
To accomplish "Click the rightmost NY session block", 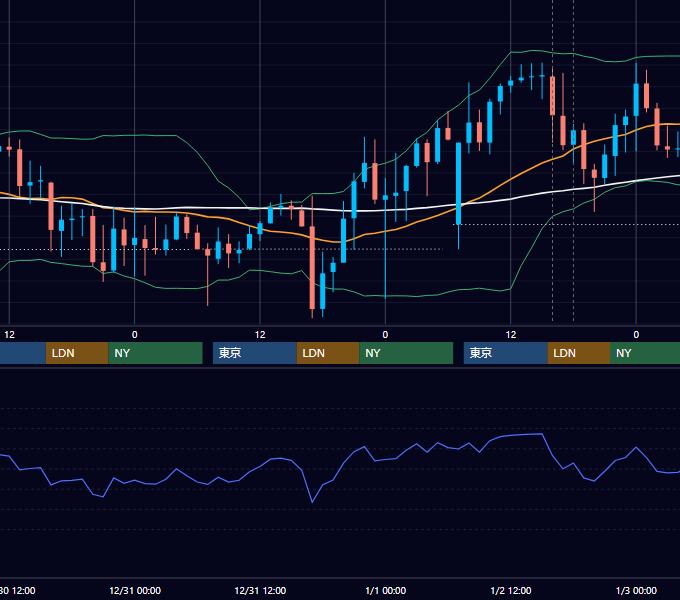I will point(645,353).
